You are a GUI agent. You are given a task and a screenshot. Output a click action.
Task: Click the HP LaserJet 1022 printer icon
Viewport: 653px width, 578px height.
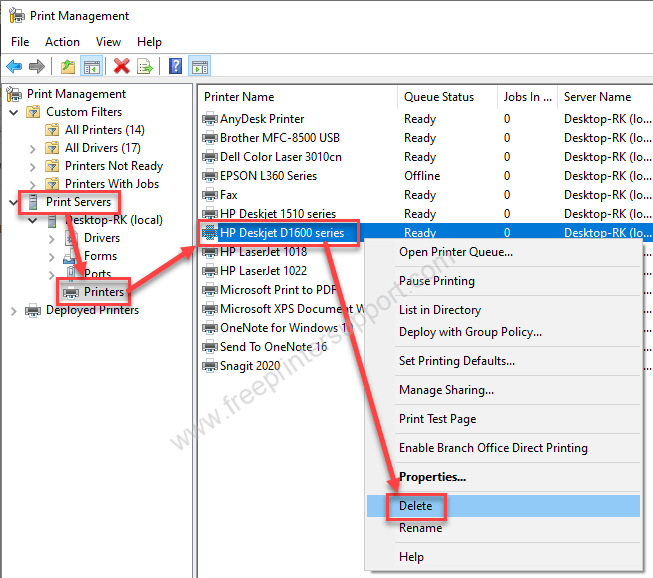pos(209,271)
